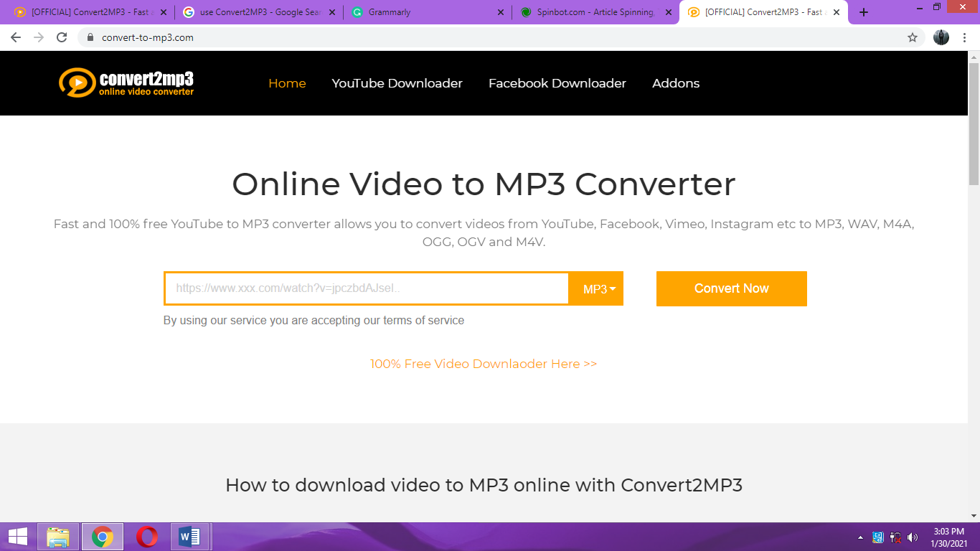Click the Convert2MP3 logo
980x551 pixels.
pos(126,83)
